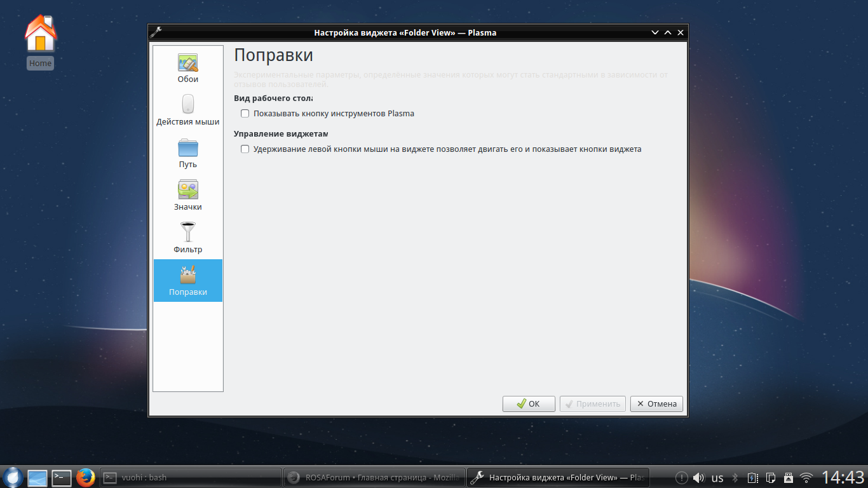This screenshot has height=488, width=868.
Task: Click the Отмена button
Action: pyautogui.click(x=656, y=403)
